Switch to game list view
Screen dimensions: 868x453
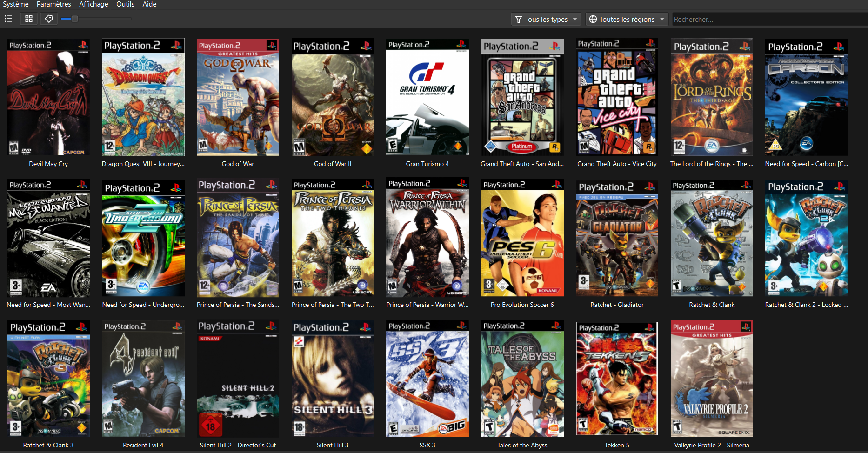(8, 19)
